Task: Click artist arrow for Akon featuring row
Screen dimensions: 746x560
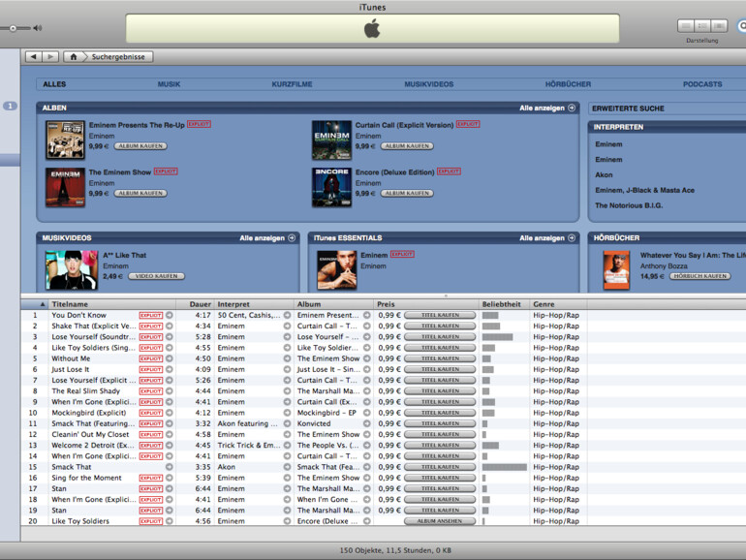Action: [288, 423]
